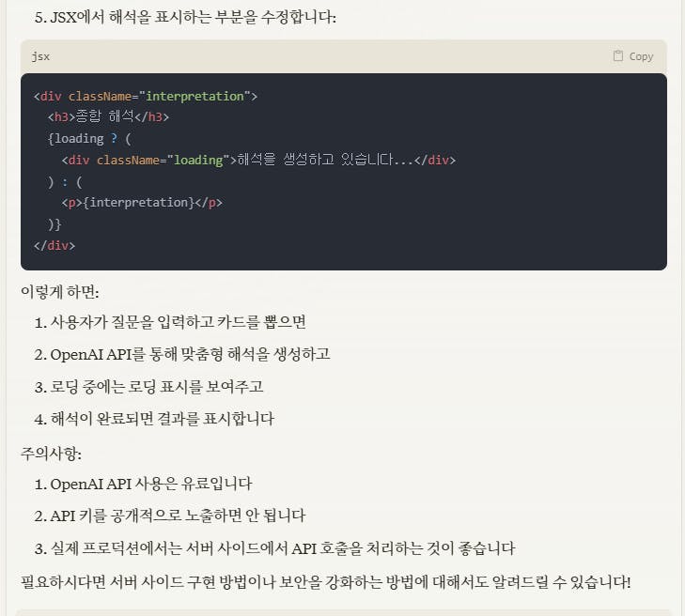This screenshot has width=685, height=616.
Task: Click the text '주의사항:'
Action: tap(51, 454)
